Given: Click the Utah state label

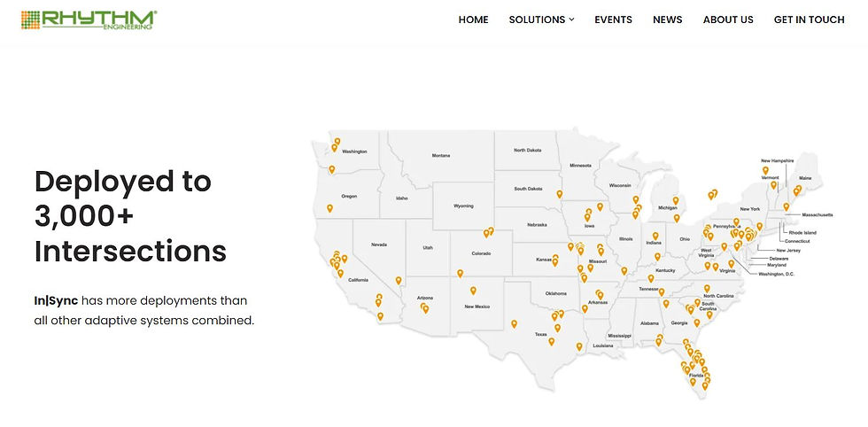Looking at the screenshot, I should (x=428, y=247).
